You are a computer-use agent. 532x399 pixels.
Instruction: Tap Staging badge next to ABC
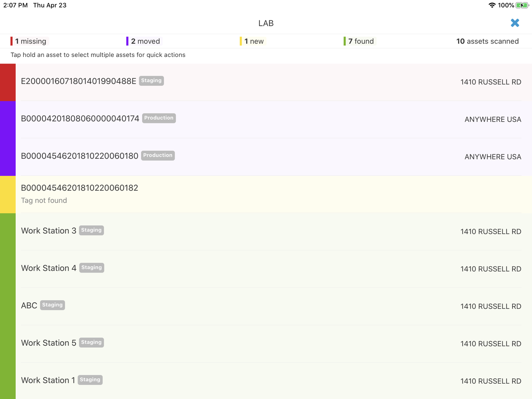pos(52,305)
